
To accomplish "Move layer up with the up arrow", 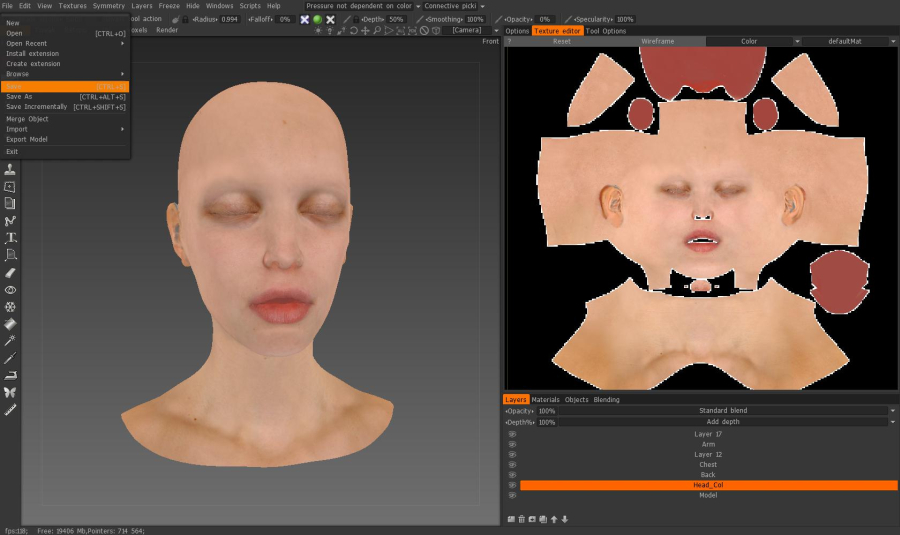I will (x=554, y=519).
